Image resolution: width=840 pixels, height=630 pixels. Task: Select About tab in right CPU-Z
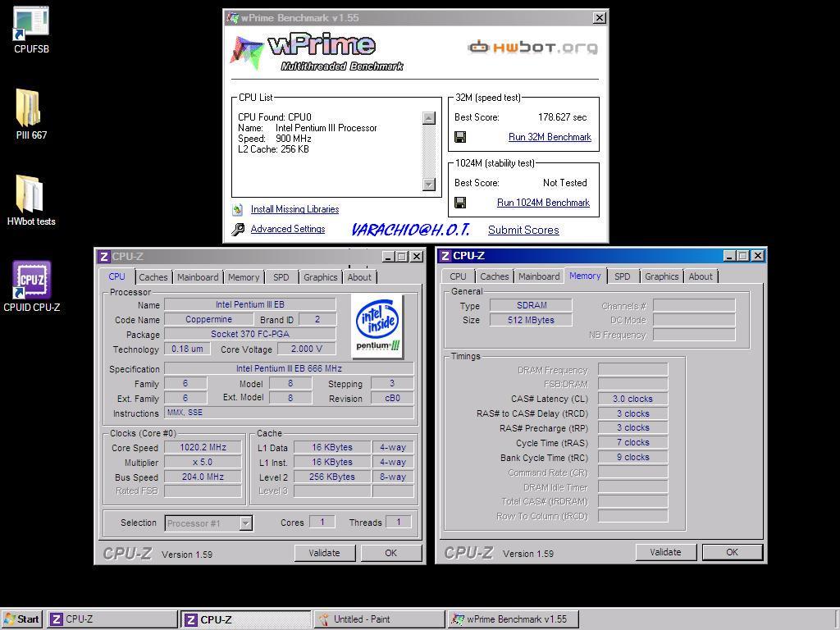(x=701, y=276)
